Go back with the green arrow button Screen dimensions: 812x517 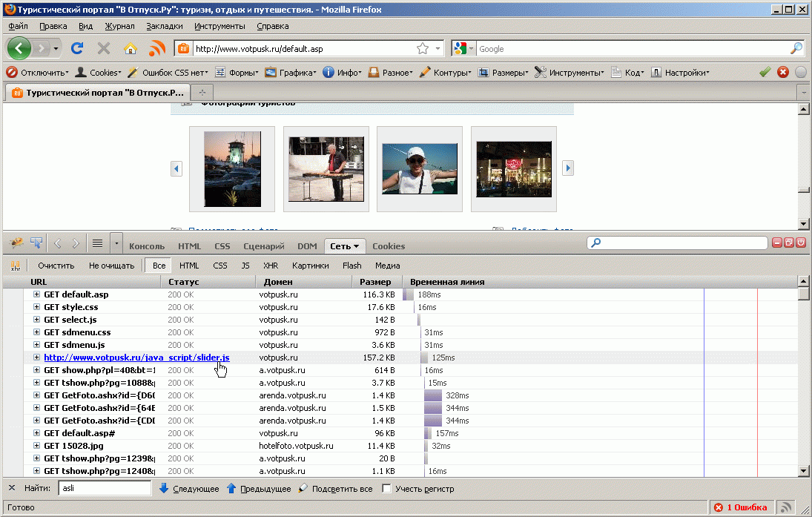(x=20, y=49)
